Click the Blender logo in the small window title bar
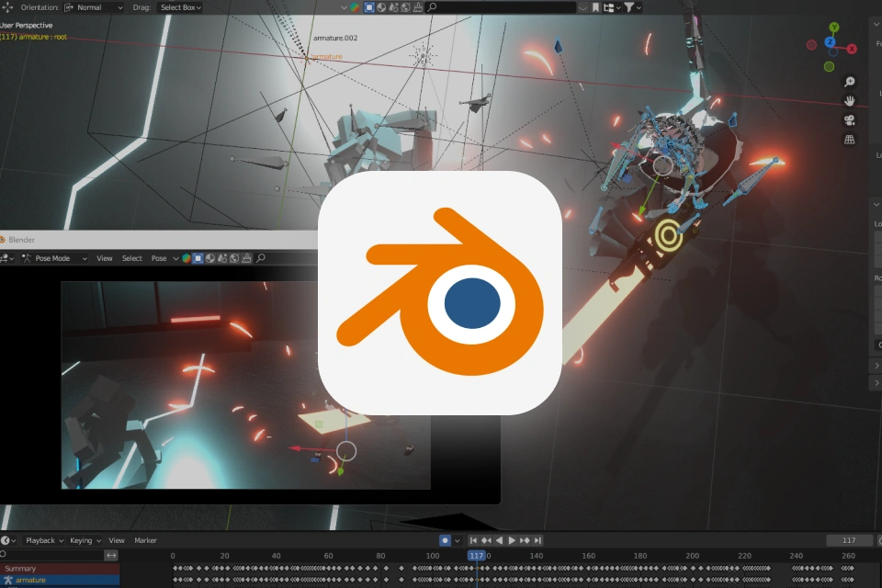 (2, 240)
